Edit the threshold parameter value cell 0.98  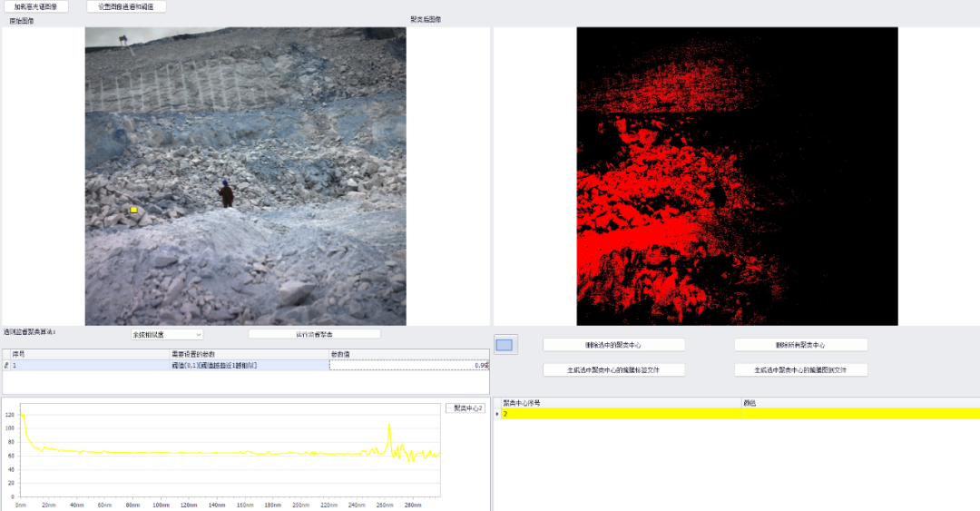tap(408, 365)
